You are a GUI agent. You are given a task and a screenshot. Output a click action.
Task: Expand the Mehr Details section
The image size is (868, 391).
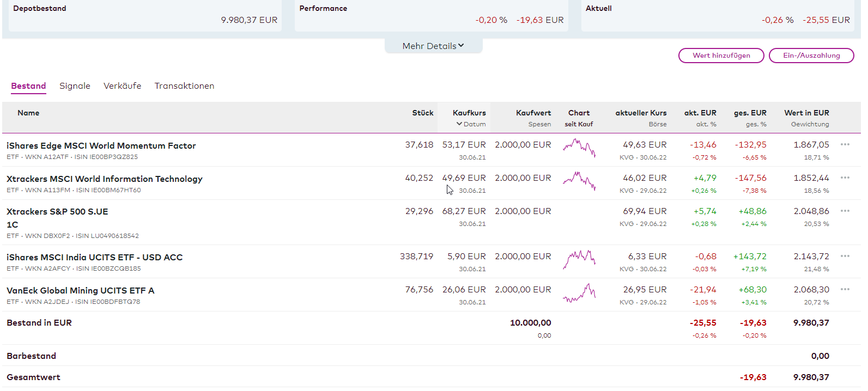(433, 46)
